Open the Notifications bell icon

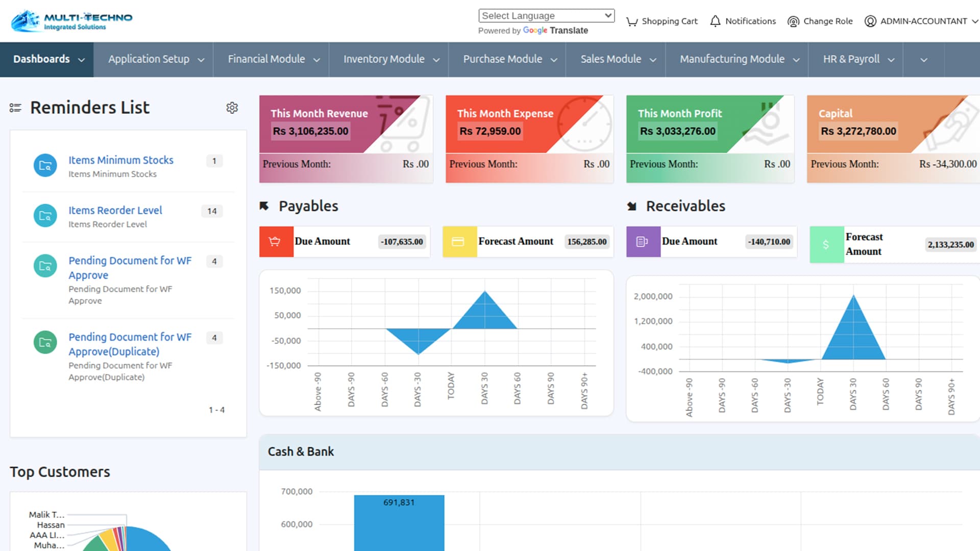(715, 21)
